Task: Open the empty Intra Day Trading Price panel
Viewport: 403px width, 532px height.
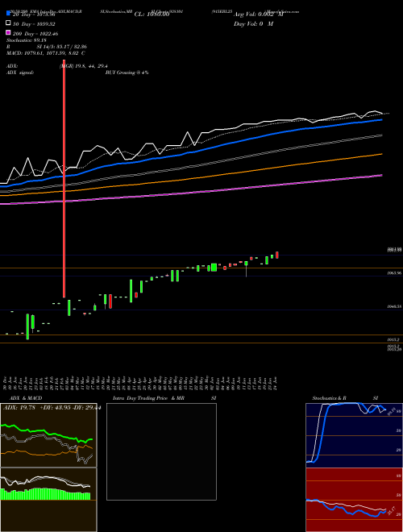Action: pos(161,451)
